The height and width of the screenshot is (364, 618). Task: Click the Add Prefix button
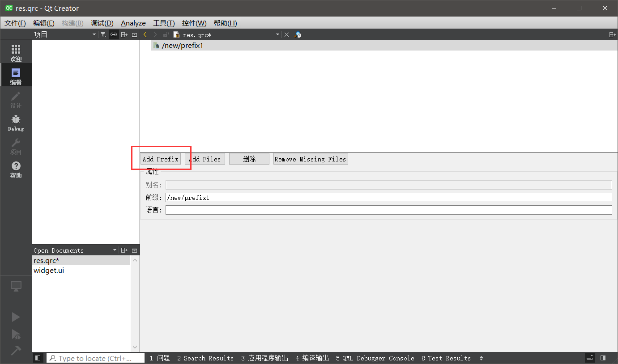coord(161,159)
